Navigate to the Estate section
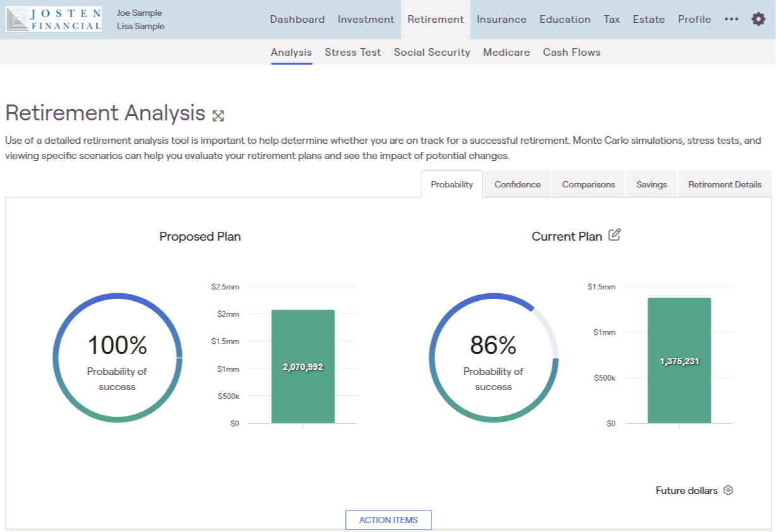776x532 pixels. [x=649, y=19]
